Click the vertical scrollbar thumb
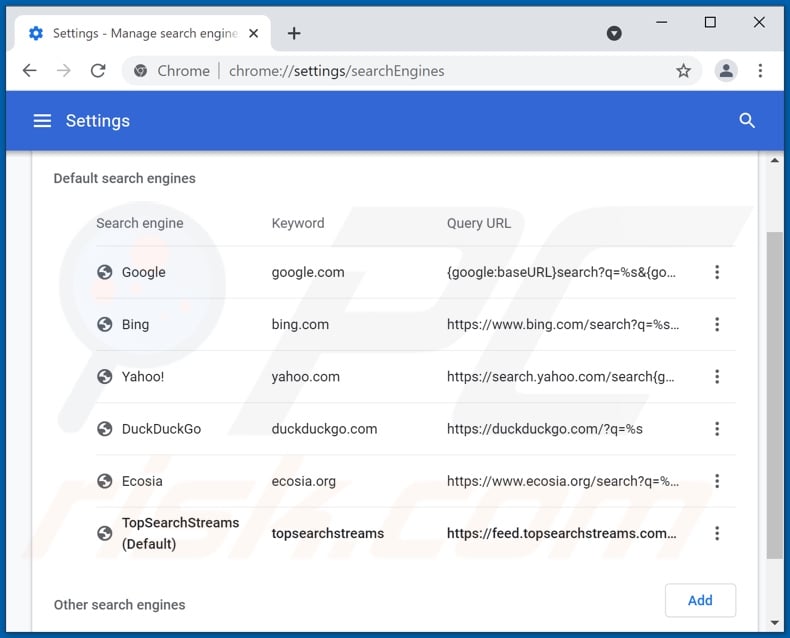Viewport: 790px width, 638px height. point(774,395)
